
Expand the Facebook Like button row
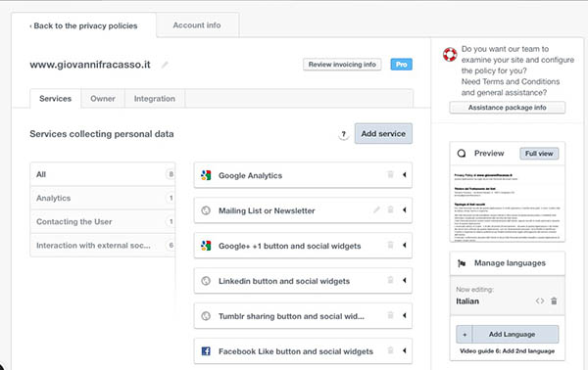coord(404,350)
